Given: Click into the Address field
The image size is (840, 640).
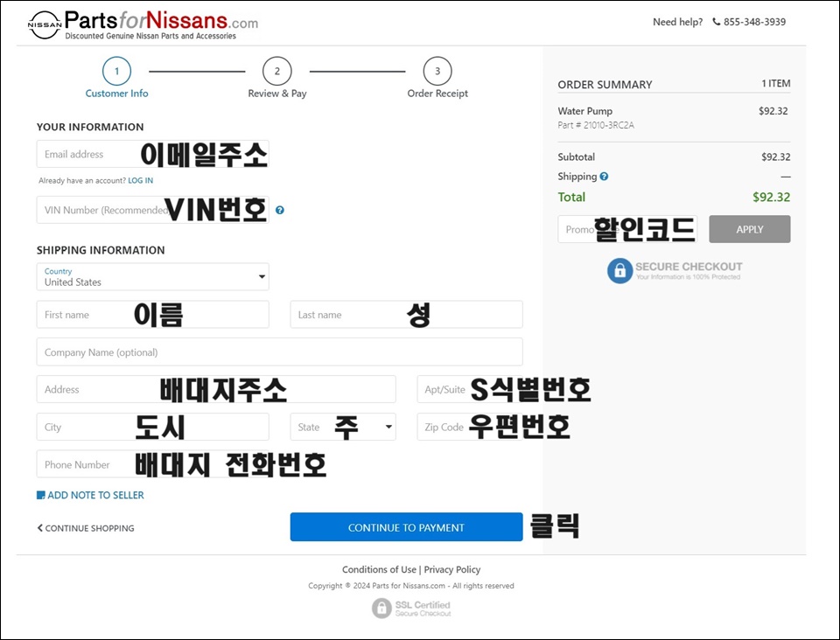Looking at the screenshot, I should (x=216, y=389).
